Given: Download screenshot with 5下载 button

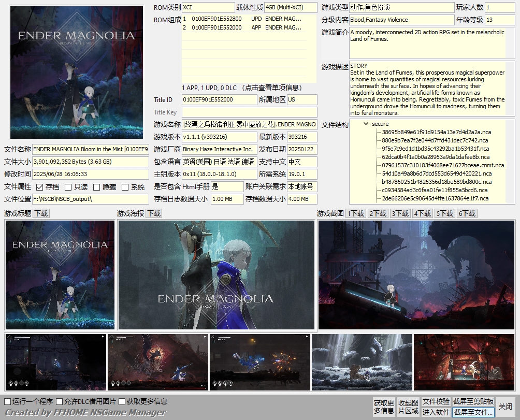Looking at the screenshot, I should [x=445, y=213].
